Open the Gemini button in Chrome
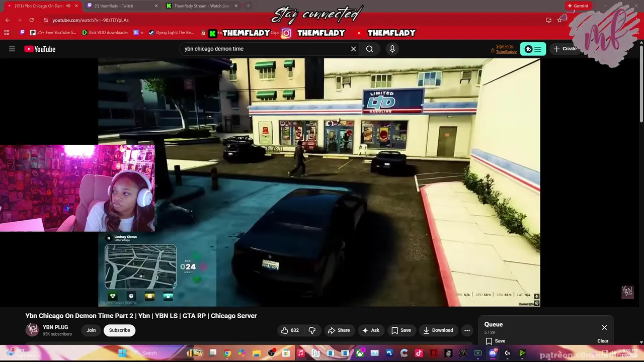The height and width of the screenshot is (362, 644). pyautogui.click(x=577, y=6)
